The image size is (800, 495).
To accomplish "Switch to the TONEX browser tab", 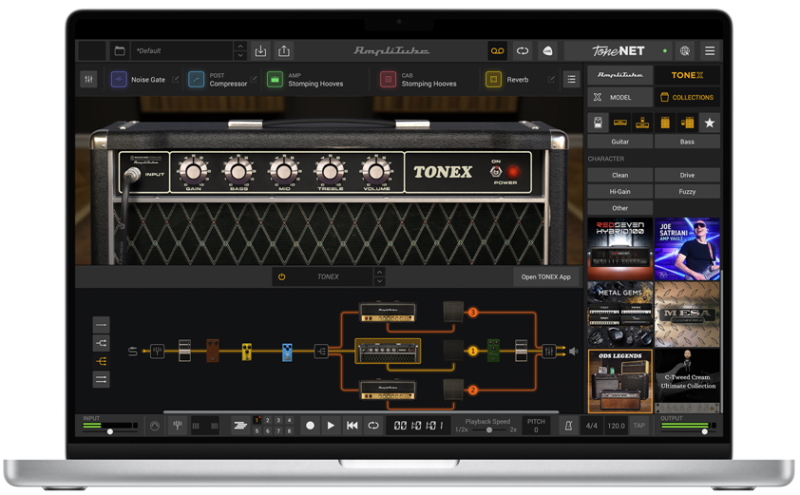I will tap(687, 75).
